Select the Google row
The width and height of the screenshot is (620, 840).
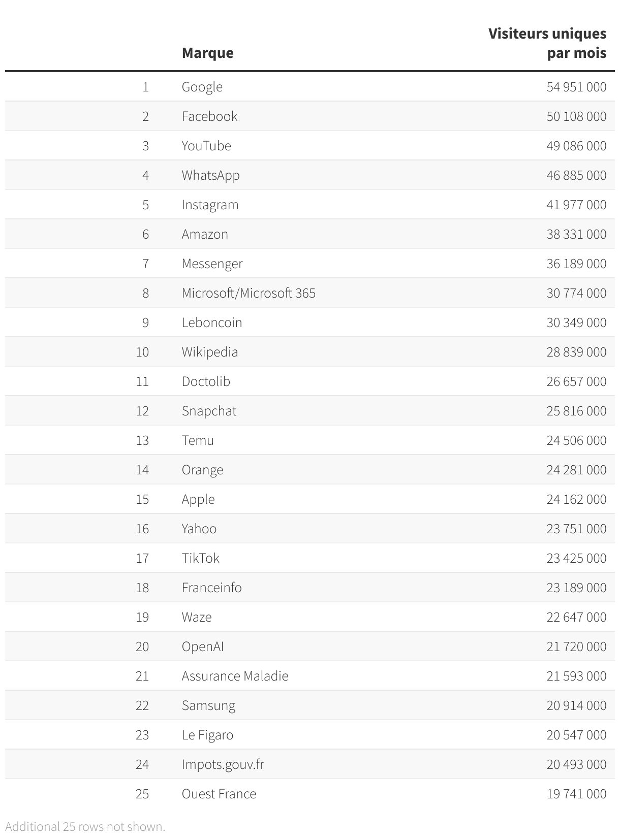(310, 87)
